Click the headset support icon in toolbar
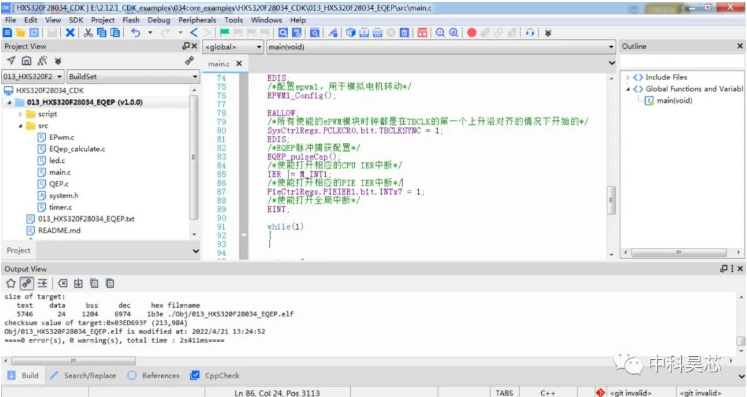The image size is (747, 397). coord(530,32)
